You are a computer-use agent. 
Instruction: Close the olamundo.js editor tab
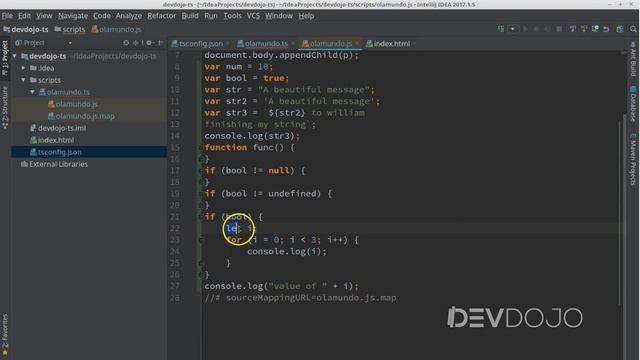click(x=356, y=44)
